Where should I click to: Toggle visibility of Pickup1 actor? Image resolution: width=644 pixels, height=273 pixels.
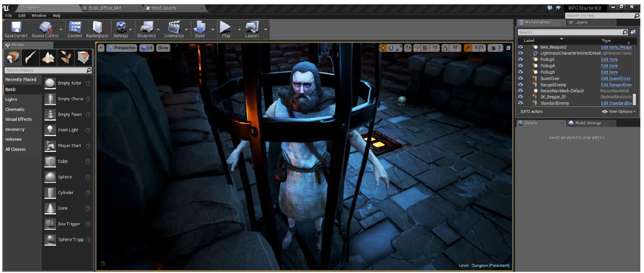(x=520, y=59)
